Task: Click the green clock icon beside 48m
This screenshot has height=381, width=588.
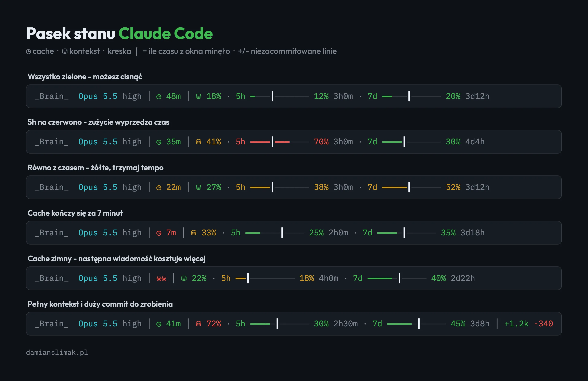Action: pos(159,96)
